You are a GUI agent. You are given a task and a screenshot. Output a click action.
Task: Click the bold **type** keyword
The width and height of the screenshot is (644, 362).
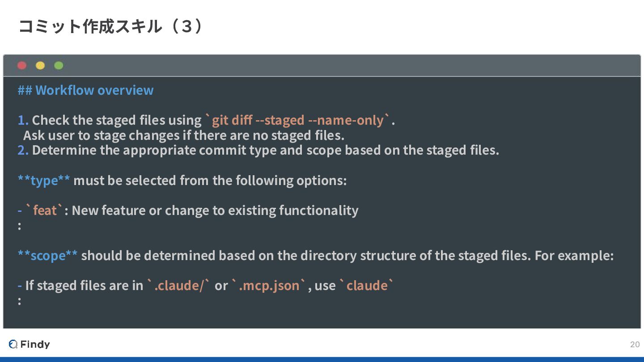[44, 180]
